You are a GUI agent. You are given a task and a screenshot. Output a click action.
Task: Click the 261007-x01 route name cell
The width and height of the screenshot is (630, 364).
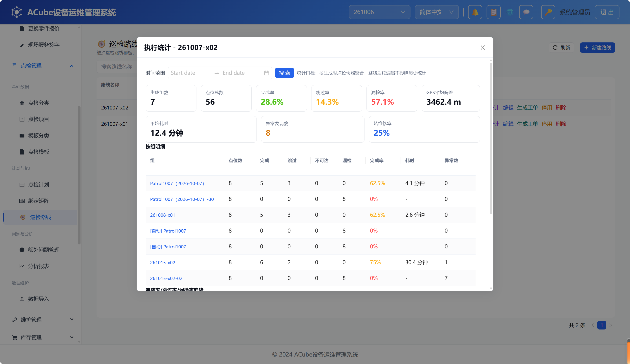(115, 124)
